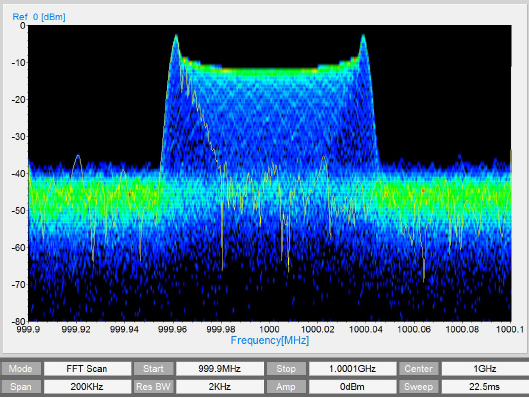Click the Amp label button

click(286, 387)
